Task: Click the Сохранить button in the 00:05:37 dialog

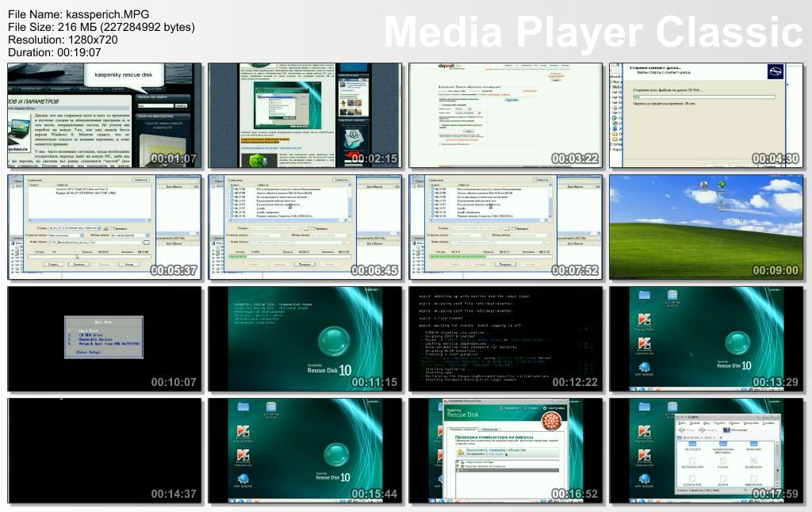Action: [x=140, y=180]
